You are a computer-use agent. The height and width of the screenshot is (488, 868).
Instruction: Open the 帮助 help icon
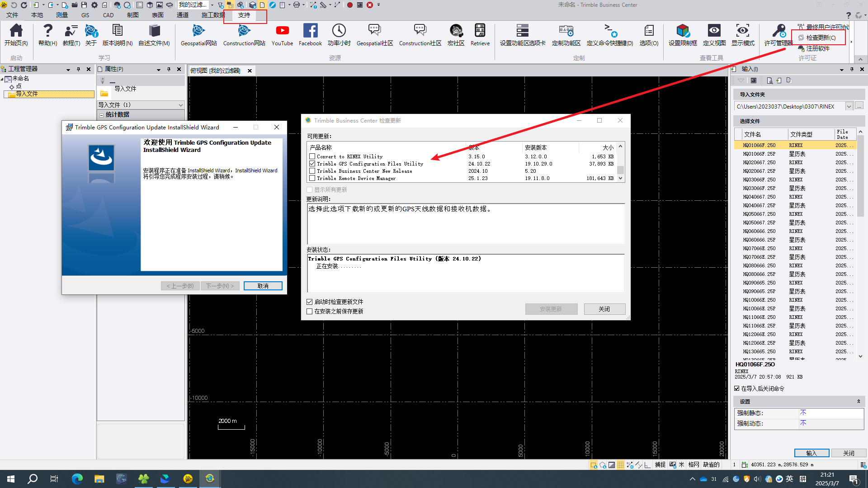(47, 35)
